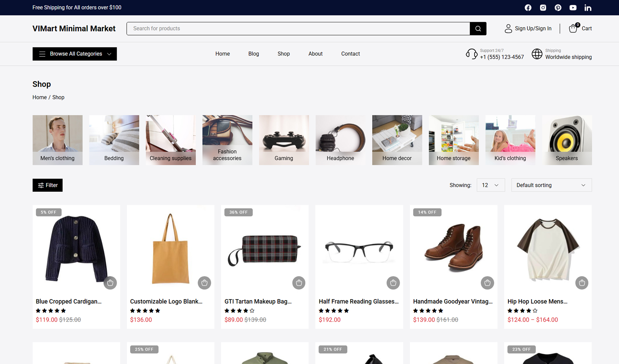This screenshot has width=619, height=364.
Task: Click the YouTube icon
Action: click(x=573, y=7)
